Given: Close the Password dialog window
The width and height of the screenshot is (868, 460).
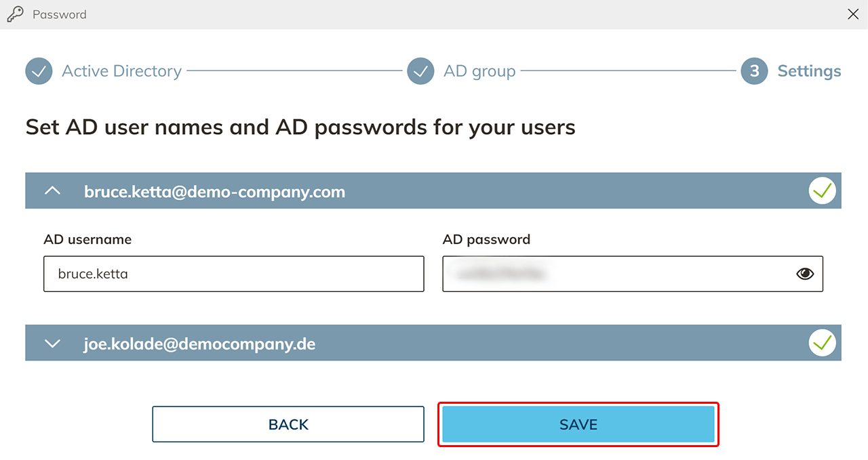Looking at the screenshot, I should pyautogui.click(x=853, y=14).
